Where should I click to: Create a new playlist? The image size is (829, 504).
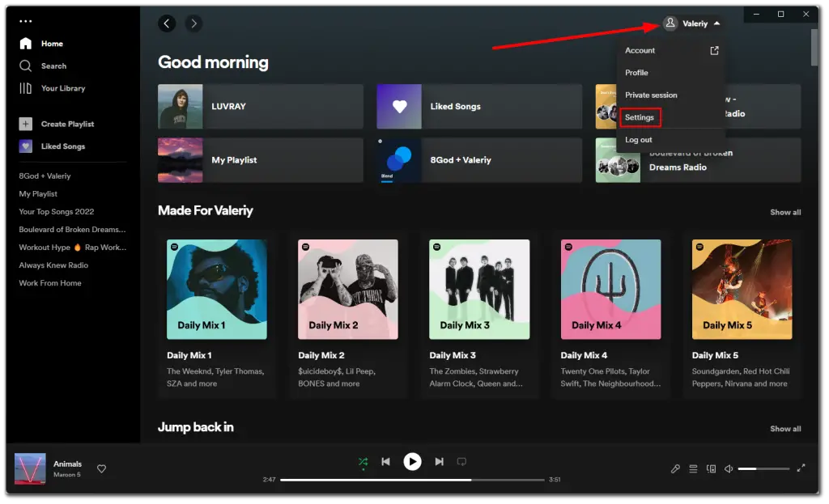(x=66, y=124)
